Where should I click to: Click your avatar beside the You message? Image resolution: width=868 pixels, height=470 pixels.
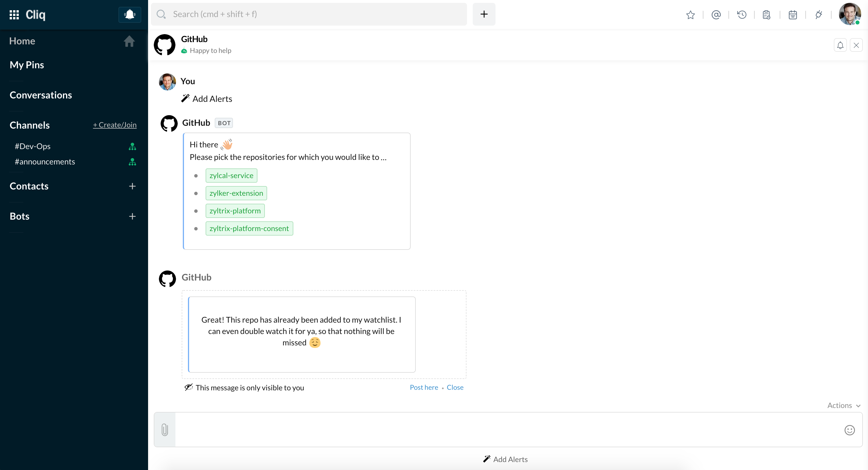tap(167, 82)
